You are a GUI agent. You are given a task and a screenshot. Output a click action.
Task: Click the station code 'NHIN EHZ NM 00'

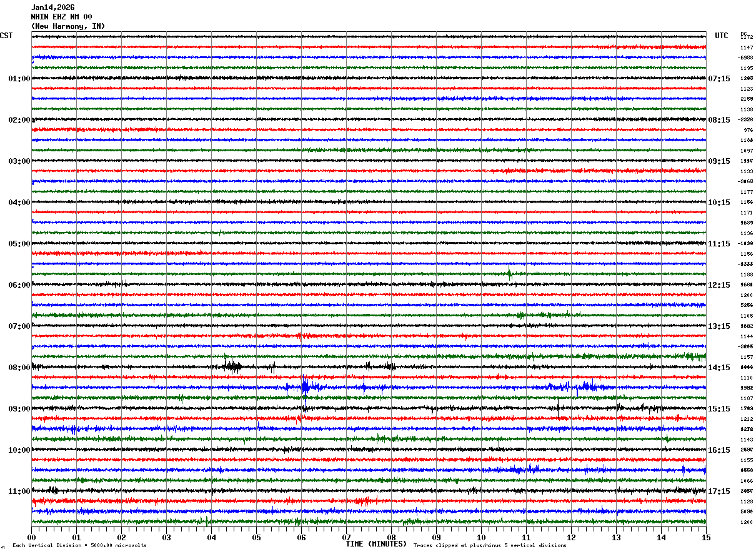pyautogui.click(x=61, y=17)
